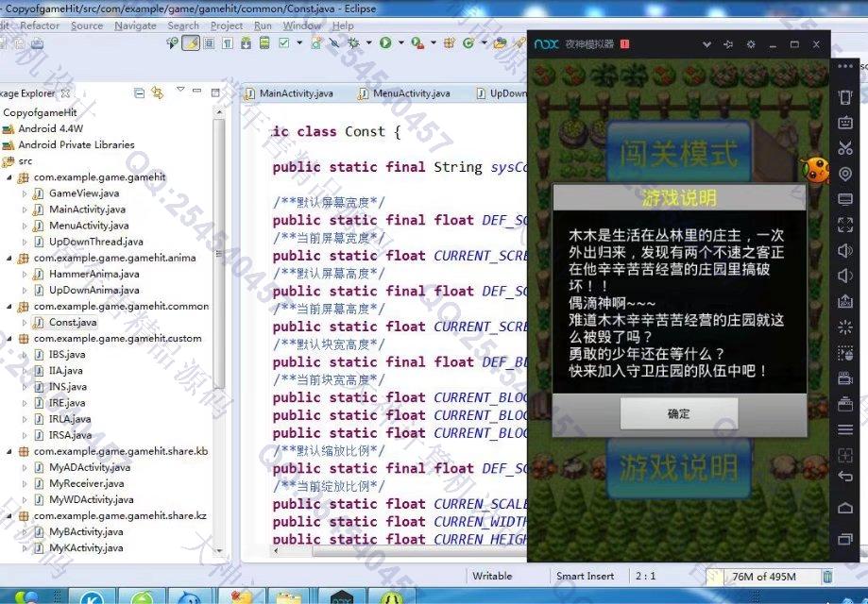Screen dimensions: 868x604
Task: Open the Android Virtual Device Manager icon
Action: click(x=264, y=42)
